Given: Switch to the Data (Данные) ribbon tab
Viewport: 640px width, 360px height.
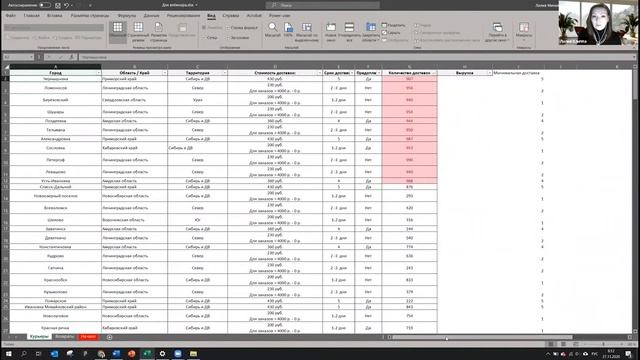Looking at the screenshot, I should coord(151,16).
